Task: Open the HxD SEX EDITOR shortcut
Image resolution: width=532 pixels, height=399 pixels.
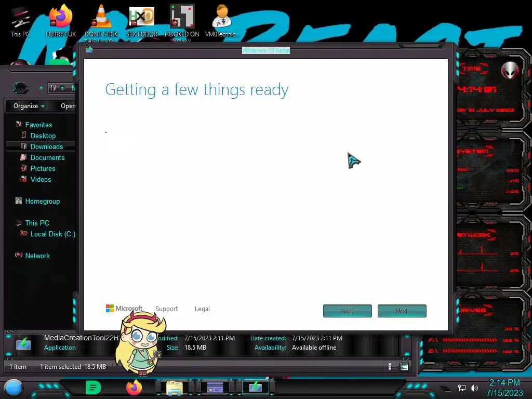Action: [x=142, y=21]
